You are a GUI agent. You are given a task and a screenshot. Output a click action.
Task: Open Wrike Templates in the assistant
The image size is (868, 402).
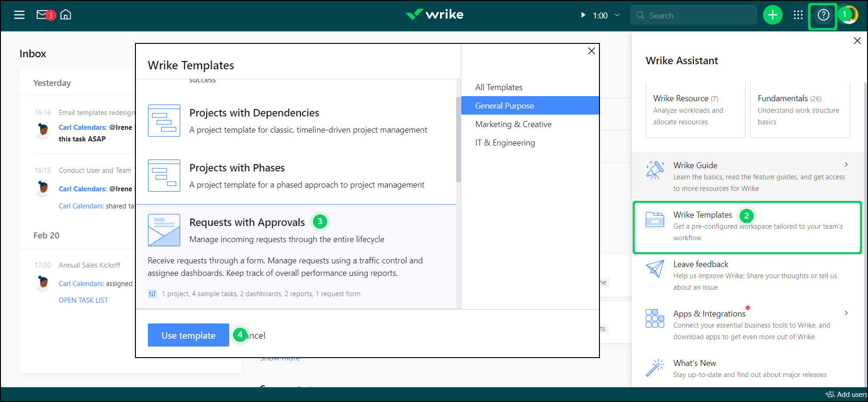[x=747, y=227]
